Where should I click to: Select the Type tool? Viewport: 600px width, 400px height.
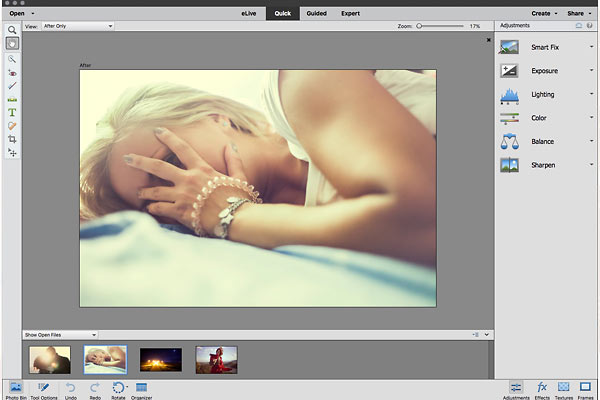click(x=12, y=112)
